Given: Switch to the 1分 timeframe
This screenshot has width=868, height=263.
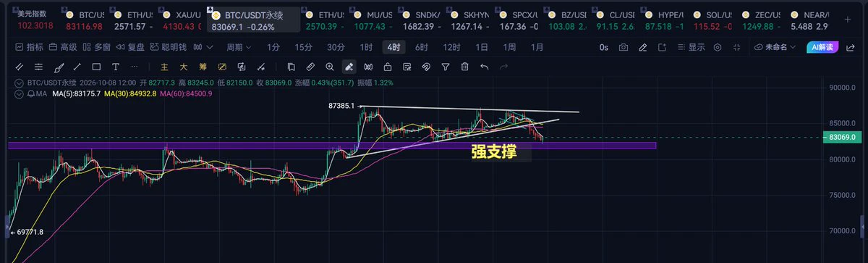Looking at the screenshot, I should click(273, 47).
